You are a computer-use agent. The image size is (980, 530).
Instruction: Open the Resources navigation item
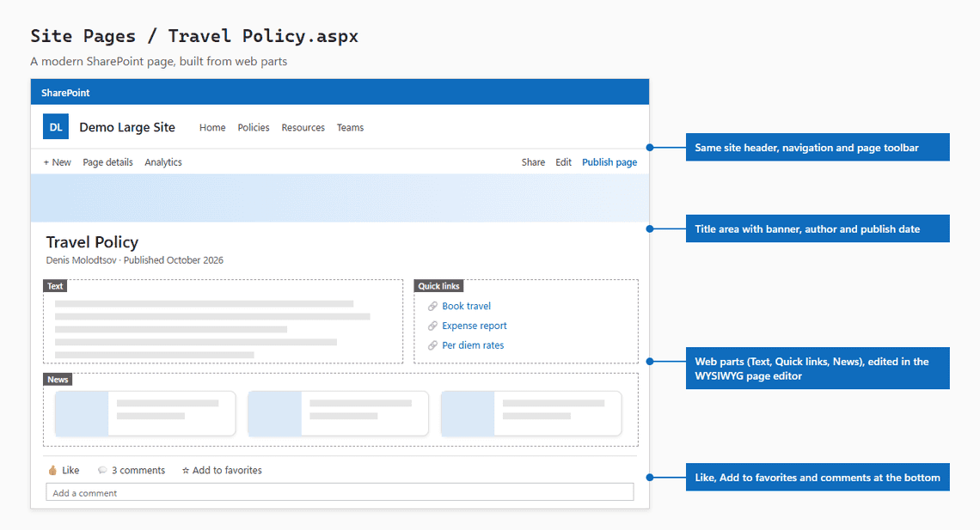303,127
